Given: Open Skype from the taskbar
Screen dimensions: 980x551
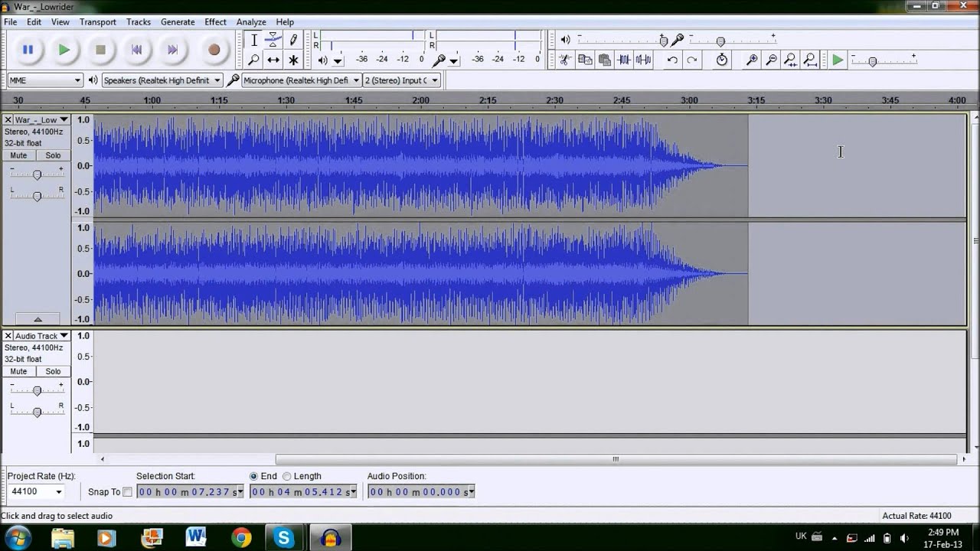Looking at the screenshot, I should [x=284, y=538].
